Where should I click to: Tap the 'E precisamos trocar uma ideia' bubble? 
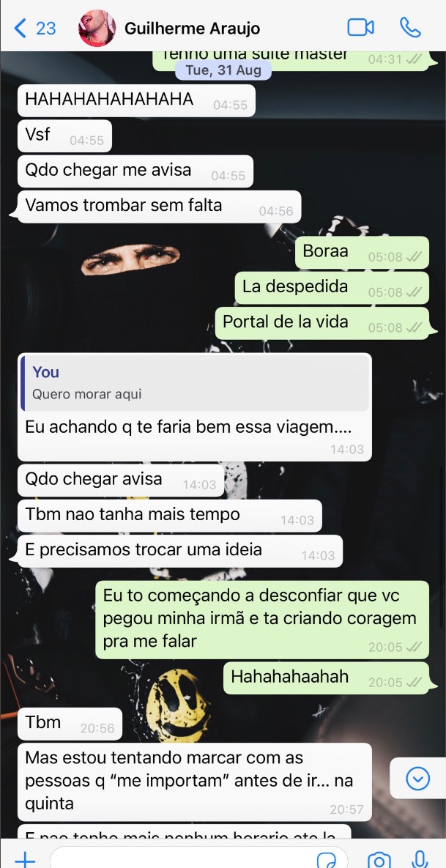[x=180, y=552]
